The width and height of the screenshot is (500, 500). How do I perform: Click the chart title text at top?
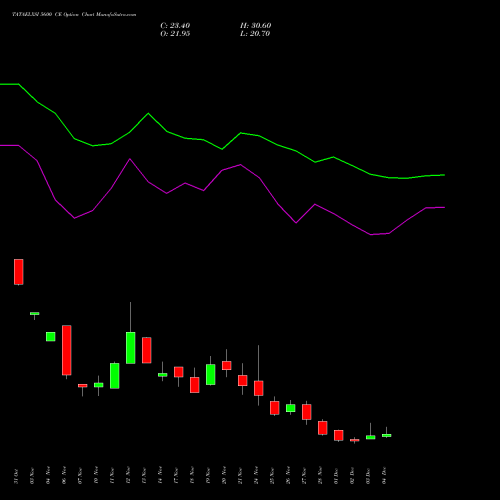coord(74,15)
